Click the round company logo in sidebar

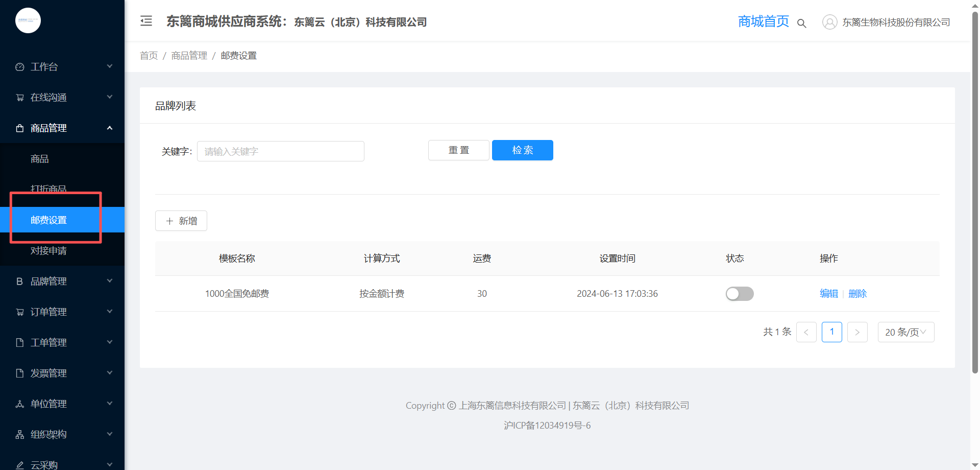pos(28,20)
